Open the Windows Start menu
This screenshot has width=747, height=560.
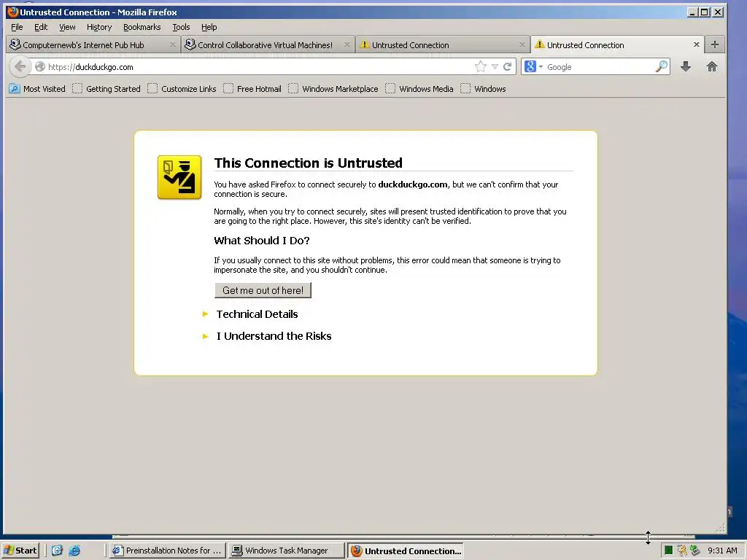point(20,551)
